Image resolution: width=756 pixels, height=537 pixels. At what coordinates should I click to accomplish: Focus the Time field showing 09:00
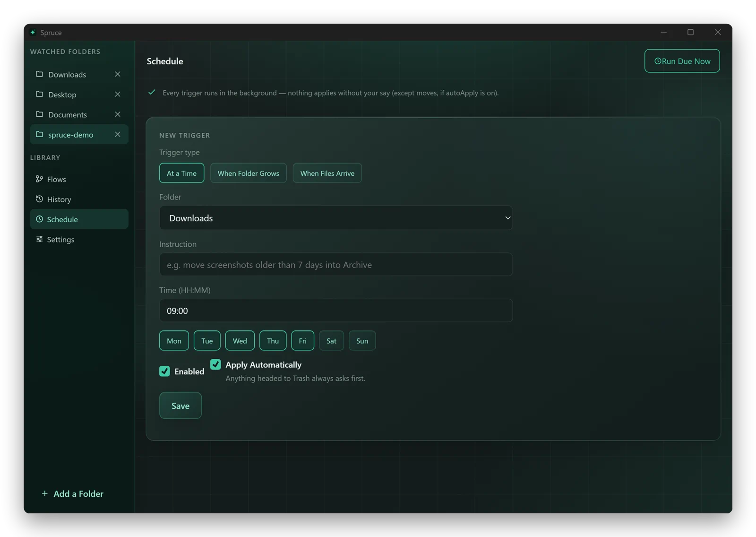(x=336, y=311)
